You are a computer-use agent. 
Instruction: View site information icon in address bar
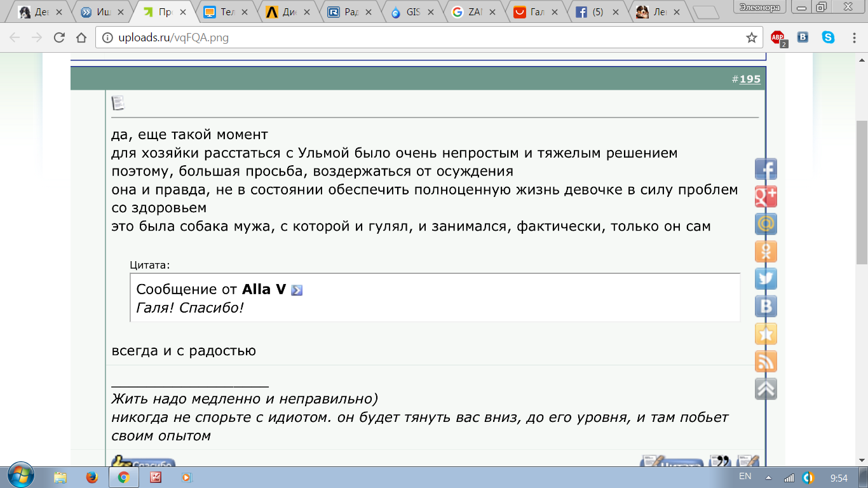(107, 37)
